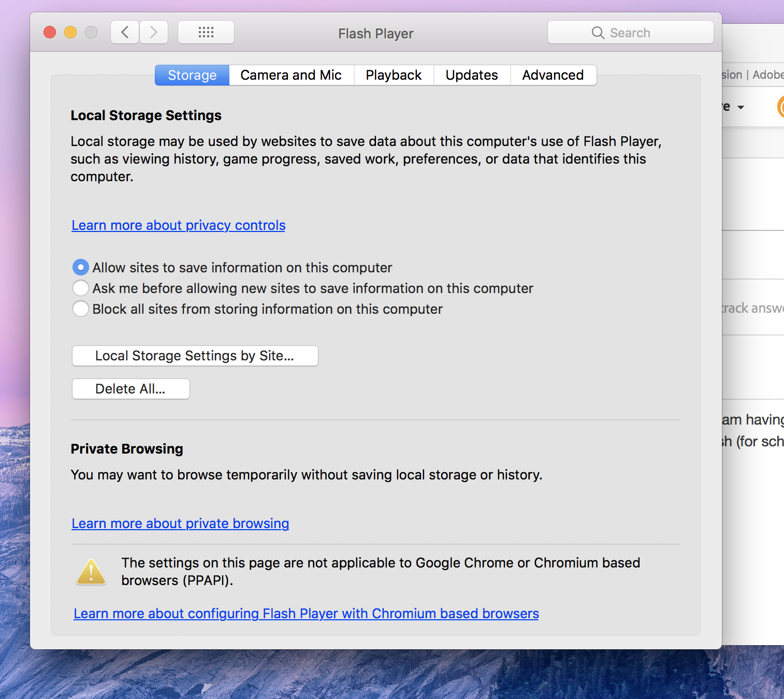Click the Flash Player window title
This screenshot has width=784, height=699.
(x=376, y=34)
